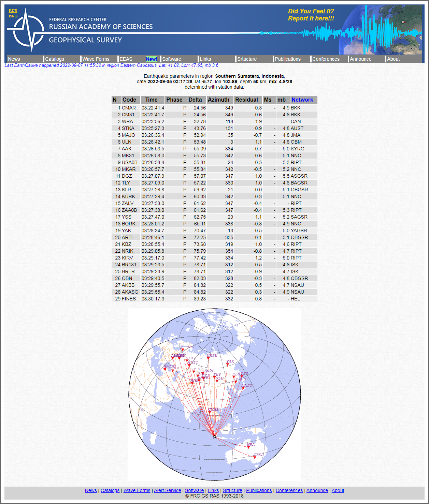
Task: Open the Catalogs menu item
Action: [x=54, y=59]
